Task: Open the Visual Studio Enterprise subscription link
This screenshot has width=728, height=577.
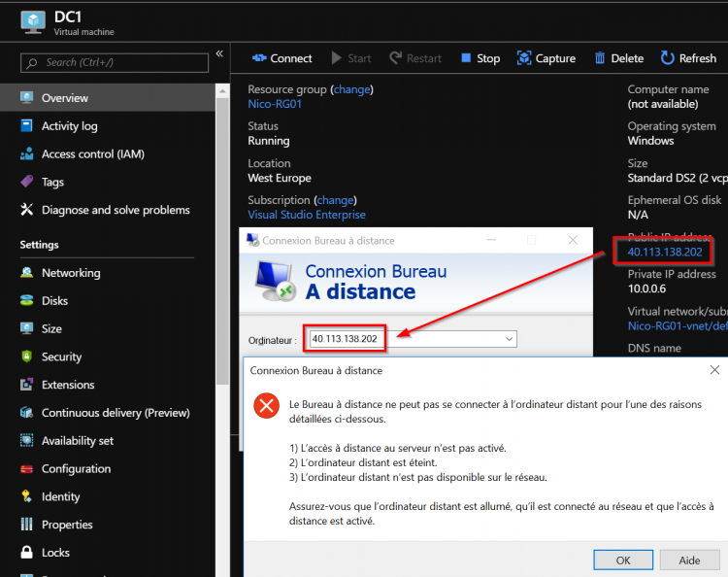Action: tap(307, 215)
